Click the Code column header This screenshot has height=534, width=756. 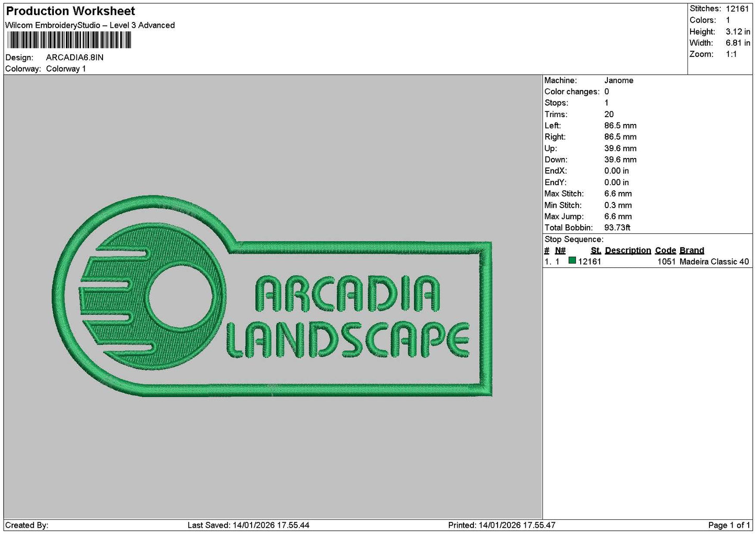(x=665, y=251)
